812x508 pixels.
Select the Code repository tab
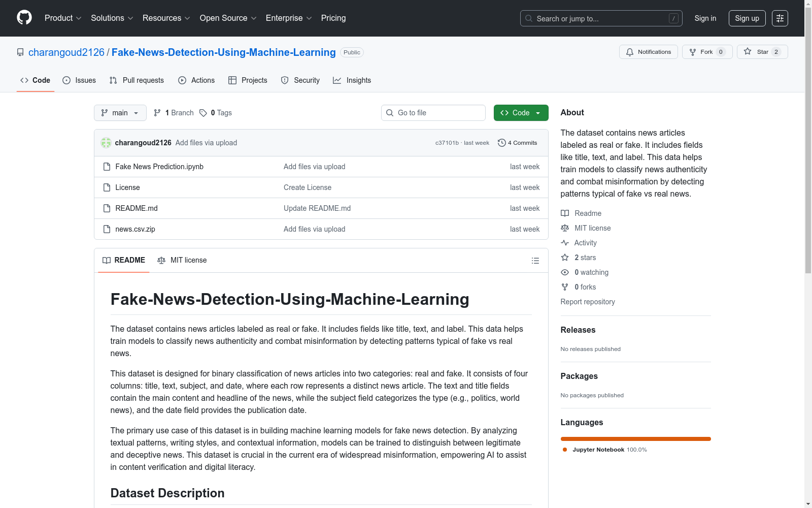tap(36, 80)
